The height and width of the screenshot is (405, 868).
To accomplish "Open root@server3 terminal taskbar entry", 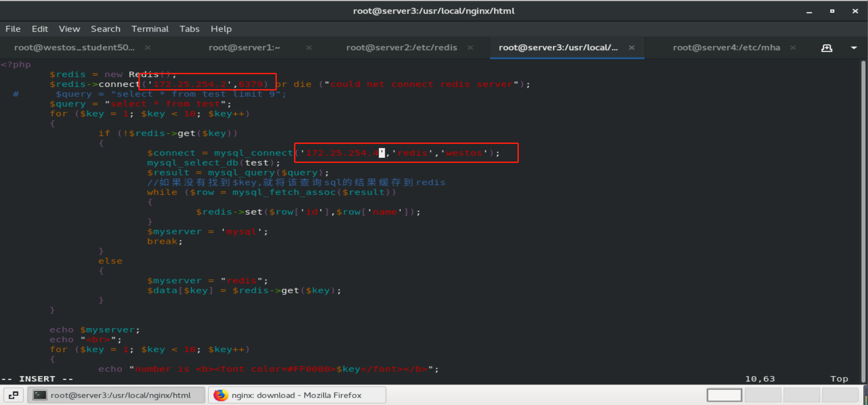I will point(116,395).
